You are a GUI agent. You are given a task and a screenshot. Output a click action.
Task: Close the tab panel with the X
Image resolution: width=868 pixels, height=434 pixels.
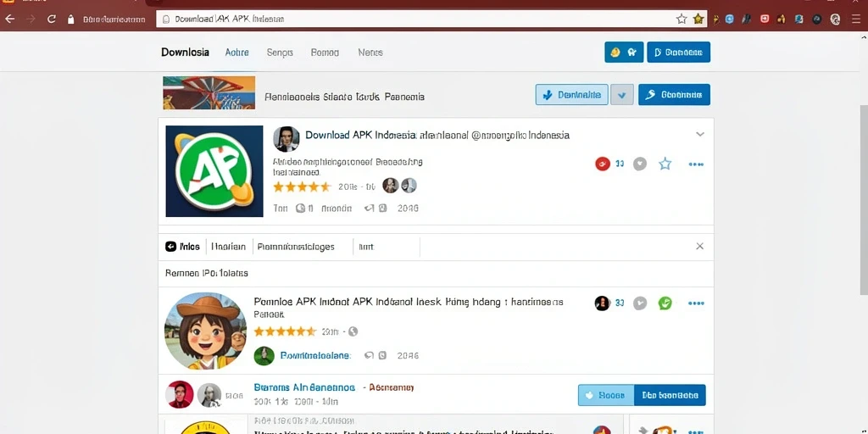pyautogui.click(x=699, y=246)
